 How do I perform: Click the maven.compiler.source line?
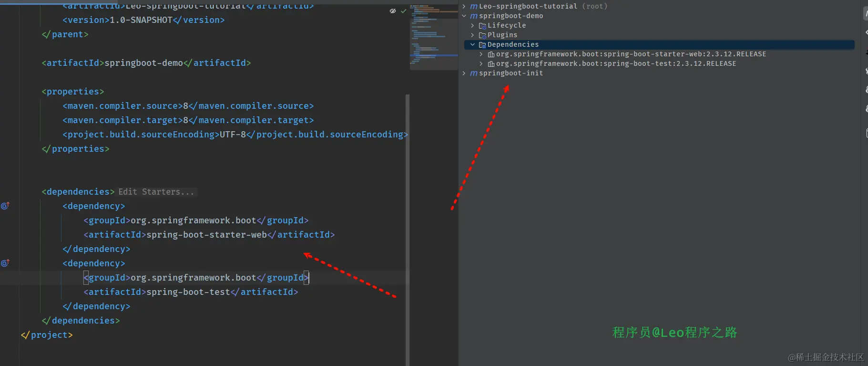188,106
